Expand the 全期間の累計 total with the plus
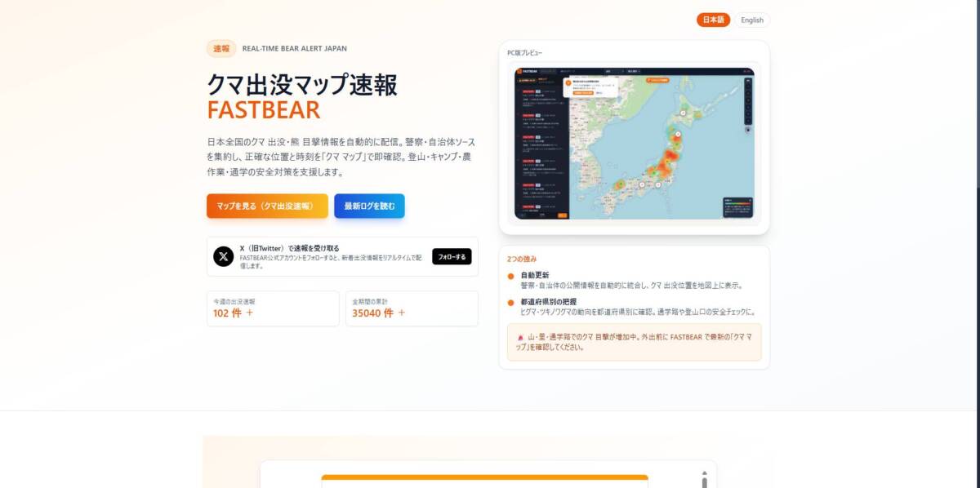The width and height of the screenshot is (980, 488). (401, 313)
